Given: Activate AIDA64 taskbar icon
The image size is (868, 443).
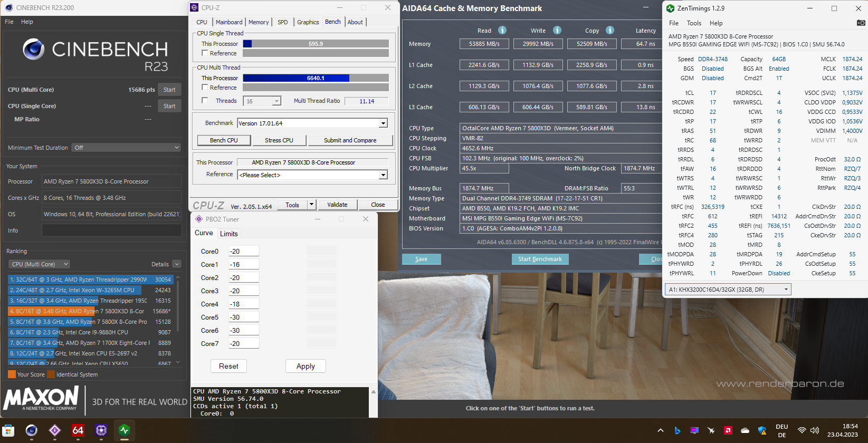Looking at the screenshot, I should tap(78, 430).
